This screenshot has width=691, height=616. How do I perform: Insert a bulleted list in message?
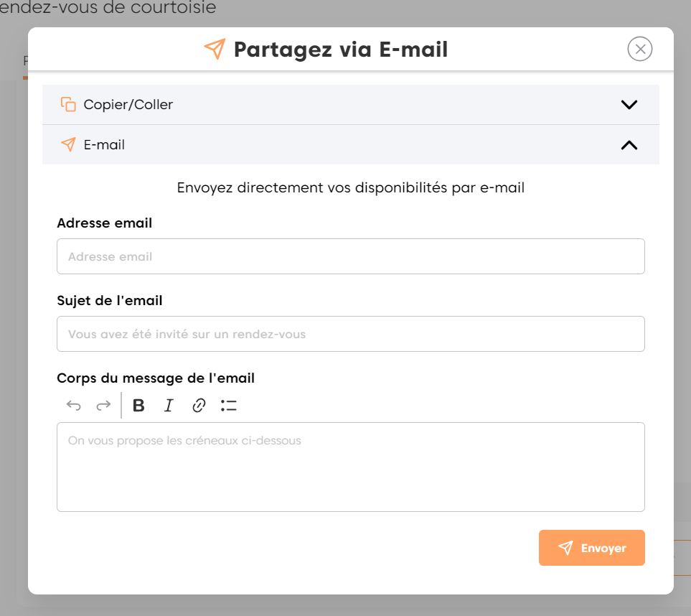pyautogui.click(x=229, y=406)
